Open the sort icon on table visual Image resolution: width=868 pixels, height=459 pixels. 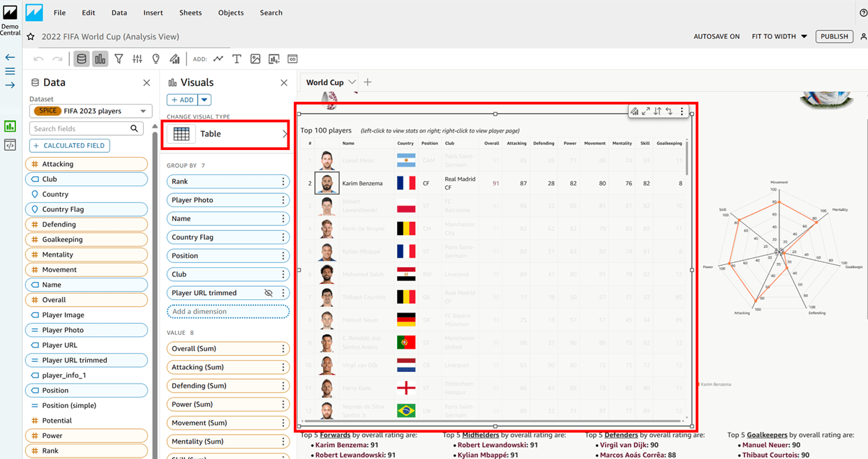pos(657,112)
